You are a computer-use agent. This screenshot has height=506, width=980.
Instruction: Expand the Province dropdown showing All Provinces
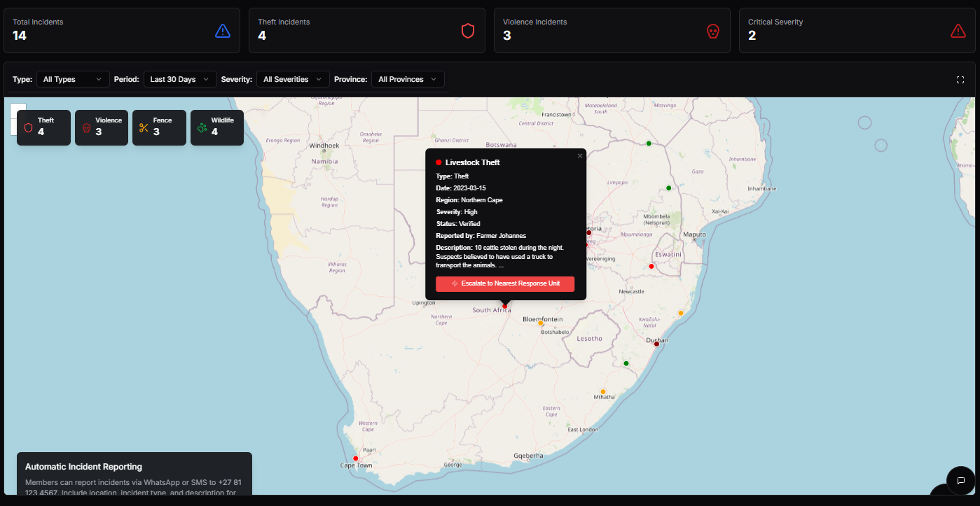408,79
